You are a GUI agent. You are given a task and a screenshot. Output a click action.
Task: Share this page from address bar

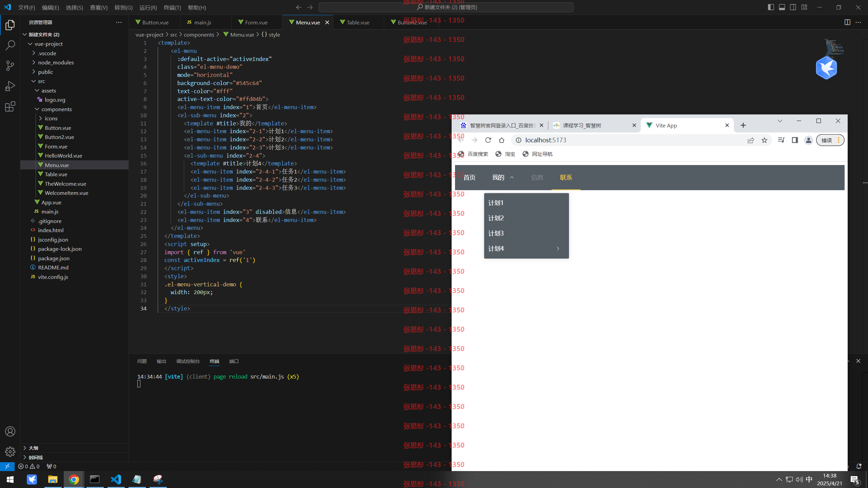click(751, 140)
